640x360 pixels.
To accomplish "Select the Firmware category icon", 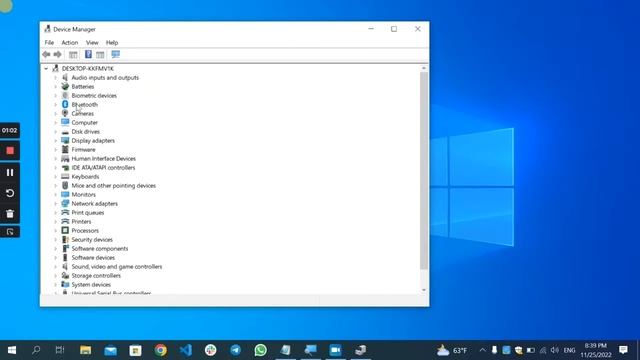I will point(65,149).
